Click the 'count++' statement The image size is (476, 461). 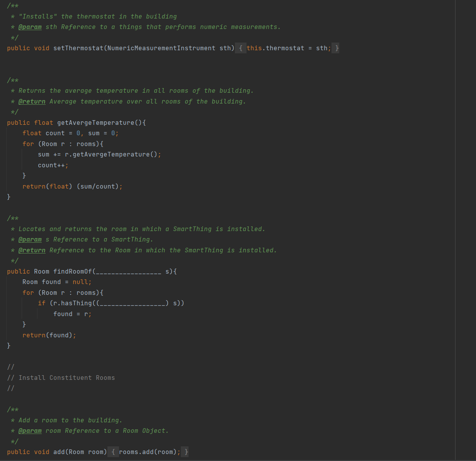(x=51, y=165)
